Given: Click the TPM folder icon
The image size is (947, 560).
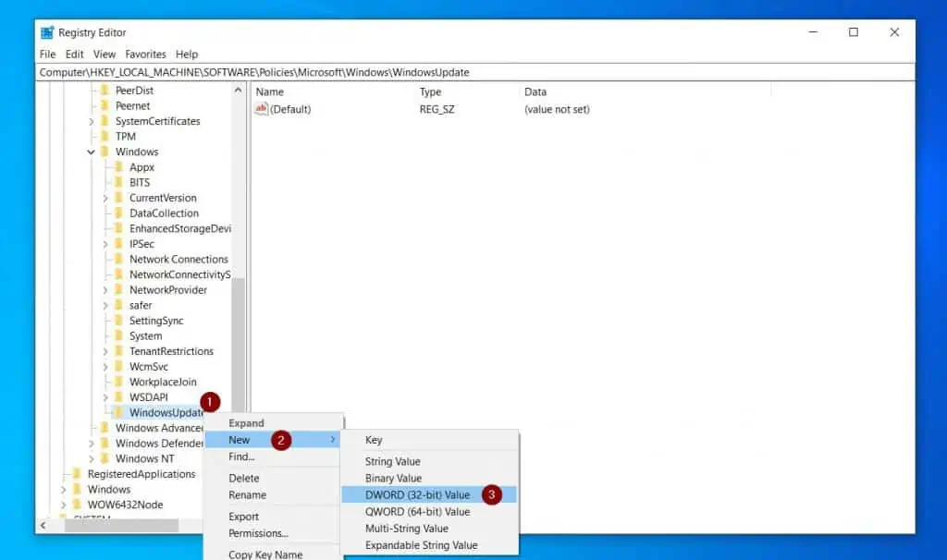Looking at the screenshot, I should pyautogui.click(x=105, y=137).
